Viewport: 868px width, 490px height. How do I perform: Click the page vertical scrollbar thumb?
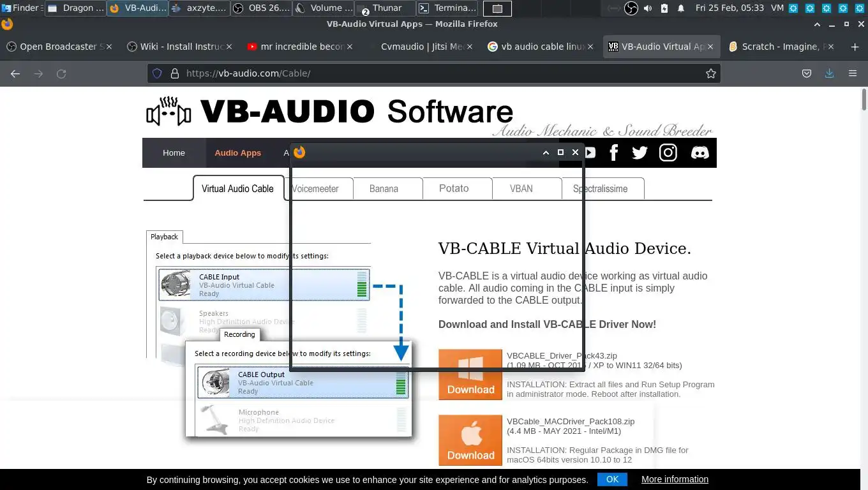coord(864,100)
